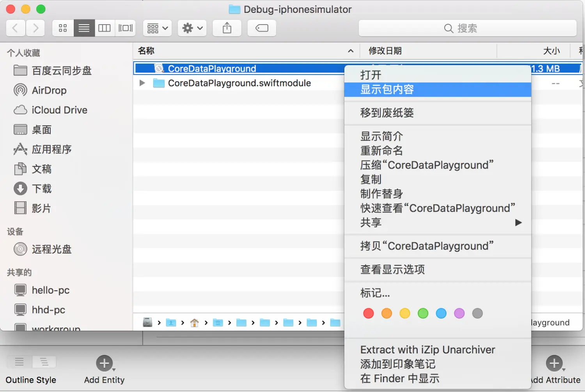This screenshot has height=392, width=585.
Task: Select the CoreDataPlayground app row
Action: 239,69
